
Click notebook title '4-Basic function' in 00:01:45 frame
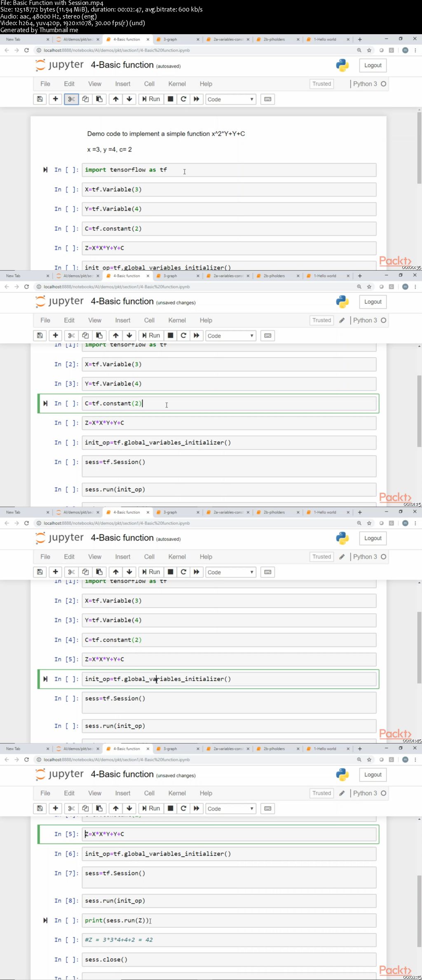[122, 538]
